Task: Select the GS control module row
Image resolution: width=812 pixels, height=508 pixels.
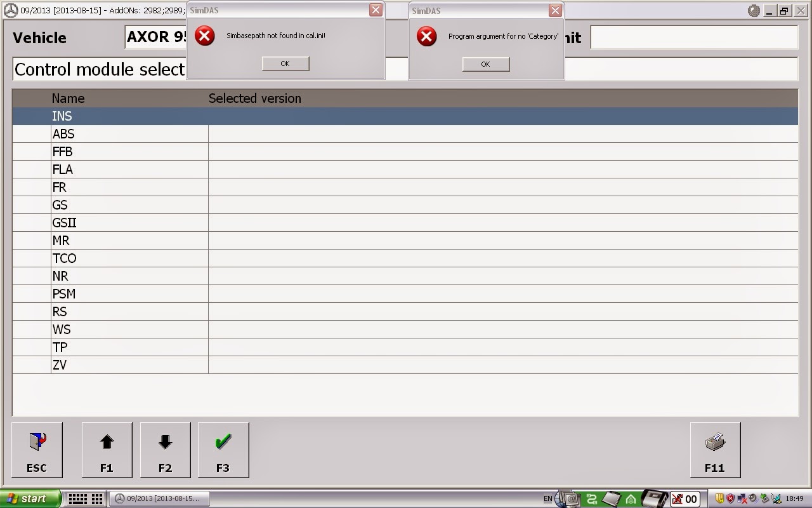Action: (405, 205)
